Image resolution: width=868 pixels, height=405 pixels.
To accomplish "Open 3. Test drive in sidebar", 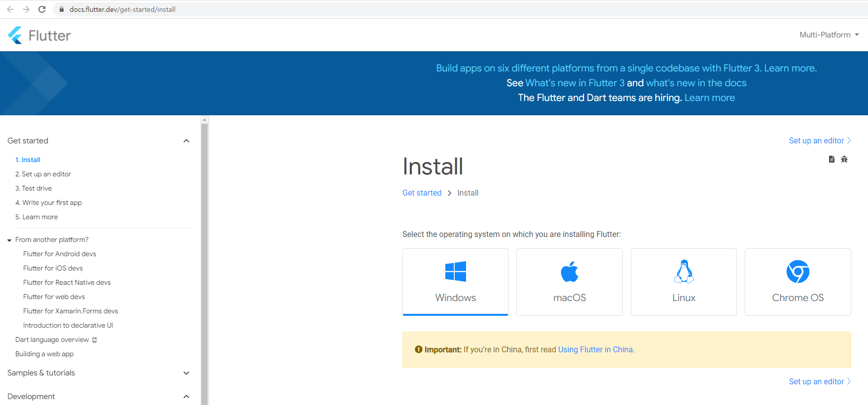I will (34, 188).
